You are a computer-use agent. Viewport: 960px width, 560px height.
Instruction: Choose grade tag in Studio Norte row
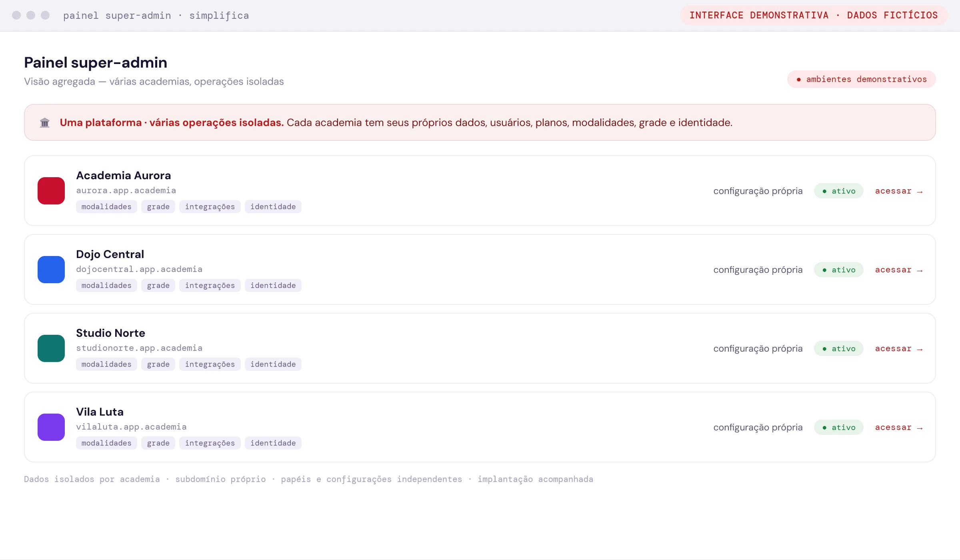158,364
